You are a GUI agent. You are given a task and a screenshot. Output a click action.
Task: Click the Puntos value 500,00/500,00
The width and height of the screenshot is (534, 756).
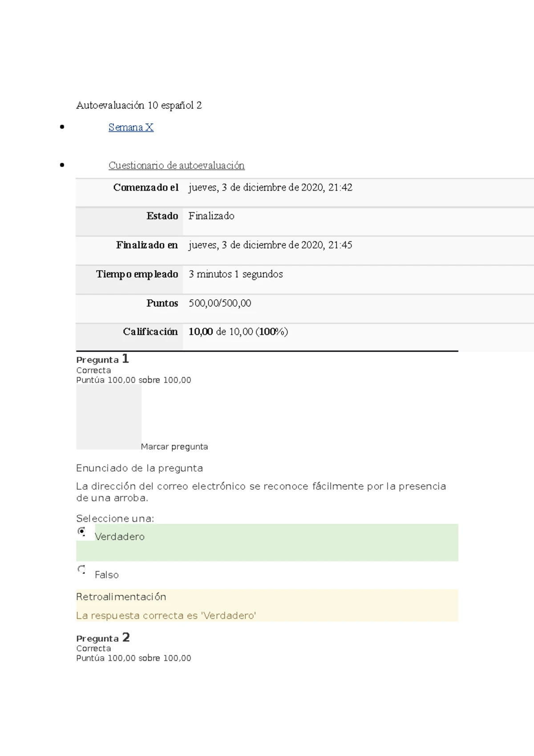coord(220,303)
